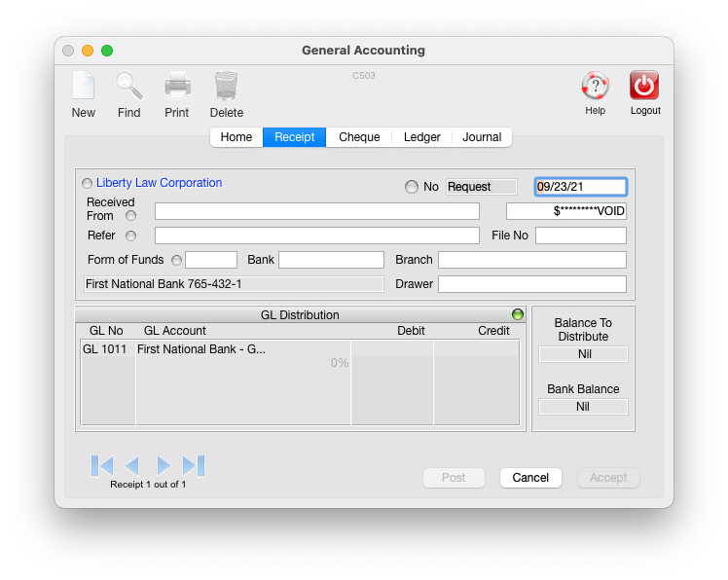The height and width of the screenshot is (580, 728).
Task: Switch to the Home tab
Action: click(x=237, y=137)
